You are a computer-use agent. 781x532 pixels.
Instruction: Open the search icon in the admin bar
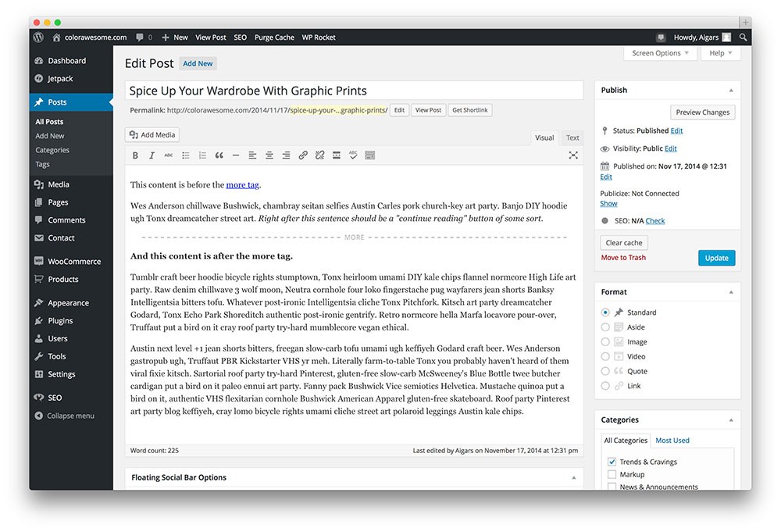point(744,37)
